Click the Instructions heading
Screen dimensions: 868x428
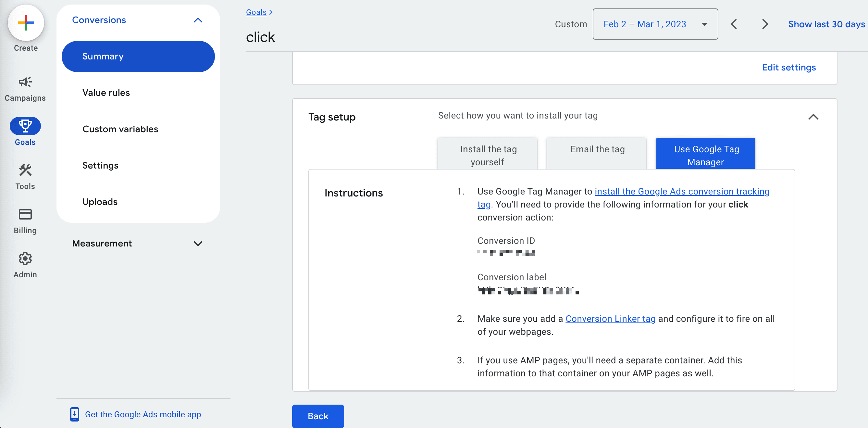pyautogui.click(x=353, y=193)
